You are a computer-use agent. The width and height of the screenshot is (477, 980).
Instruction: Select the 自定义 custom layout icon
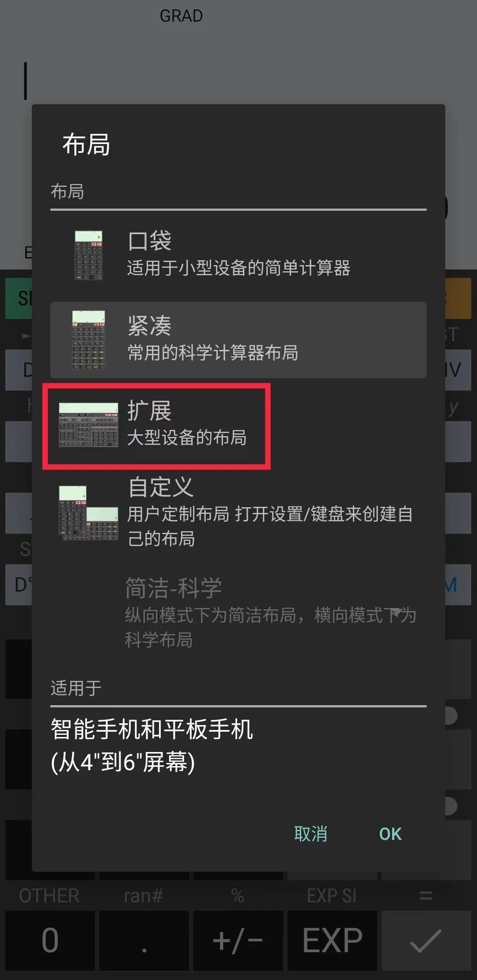click(88, 513)
